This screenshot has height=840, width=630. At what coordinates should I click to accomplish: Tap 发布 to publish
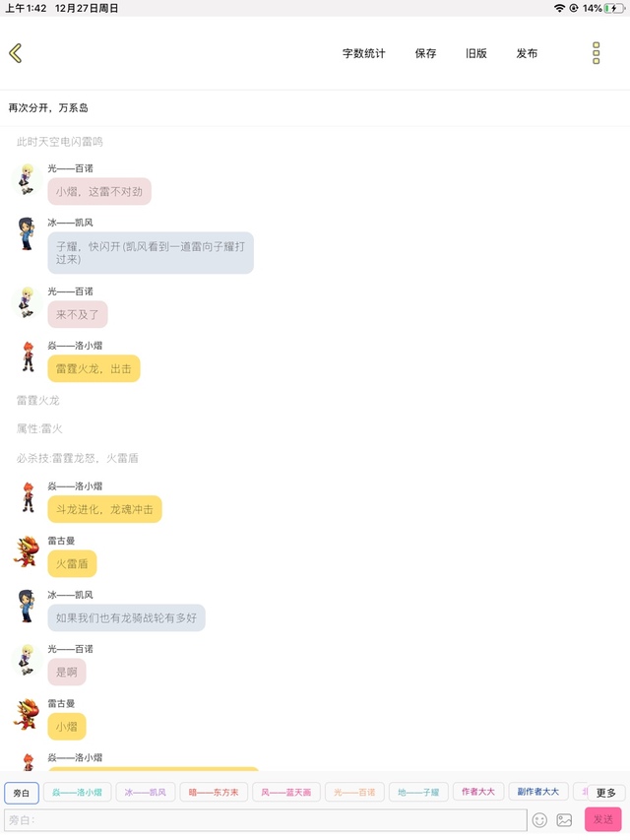tap(527, 53)
